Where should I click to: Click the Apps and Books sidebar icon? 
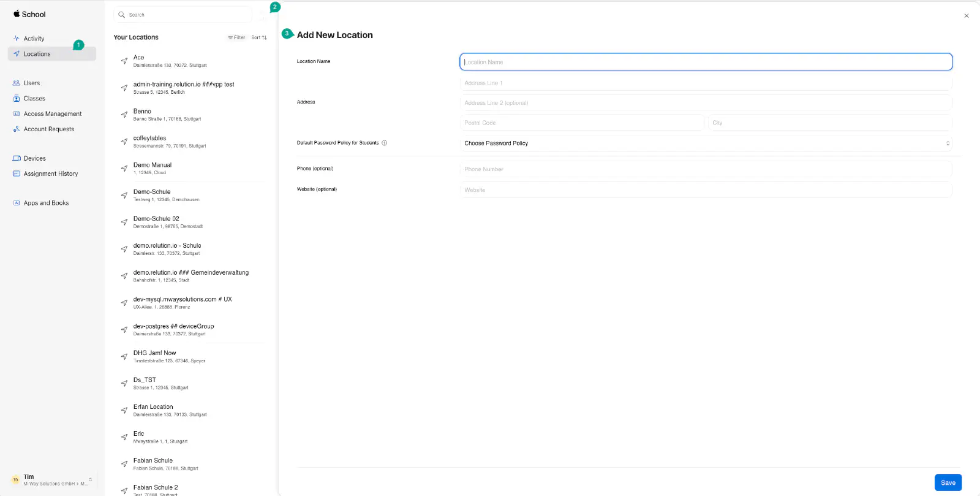[17, 203]
